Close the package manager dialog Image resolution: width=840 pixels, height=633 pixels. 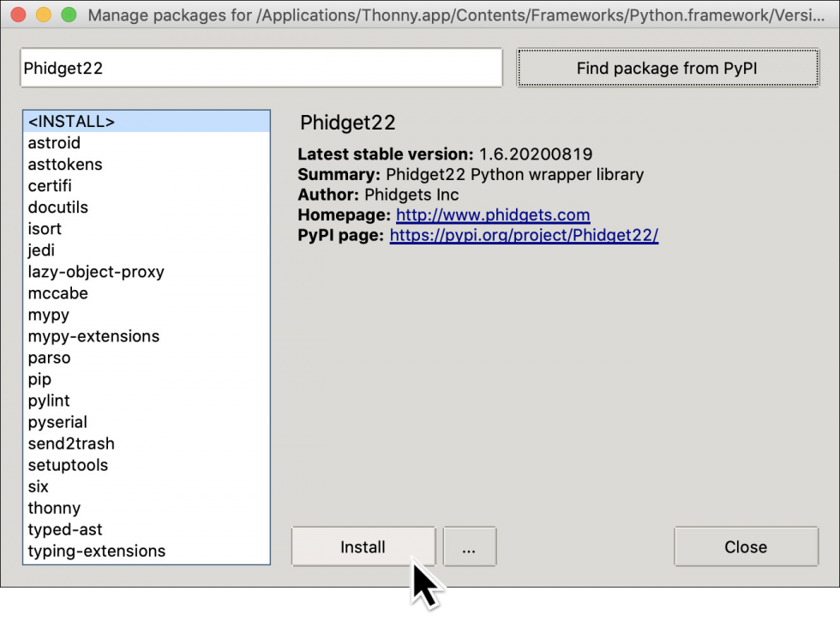coord(745,546)
